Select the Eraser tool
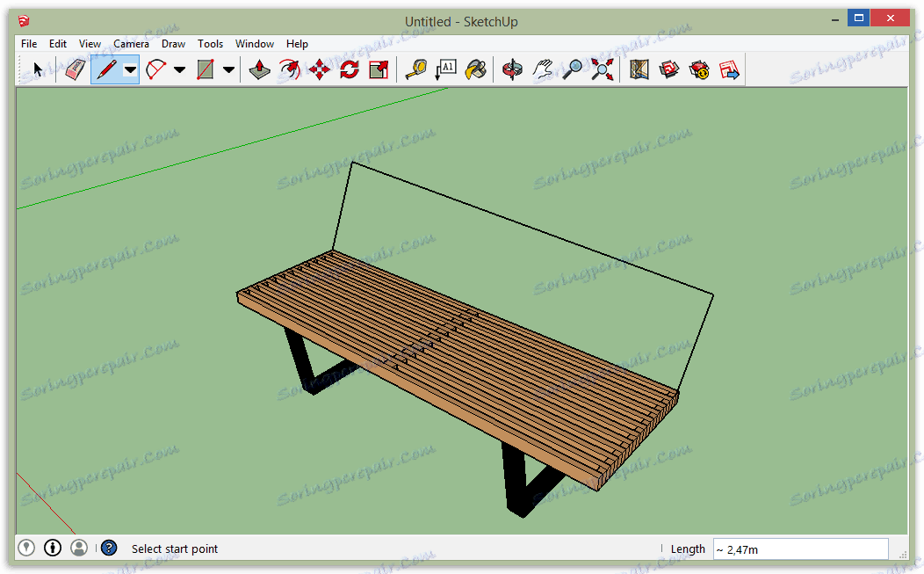This screenshot has width=924, height=574. (75, 69)
